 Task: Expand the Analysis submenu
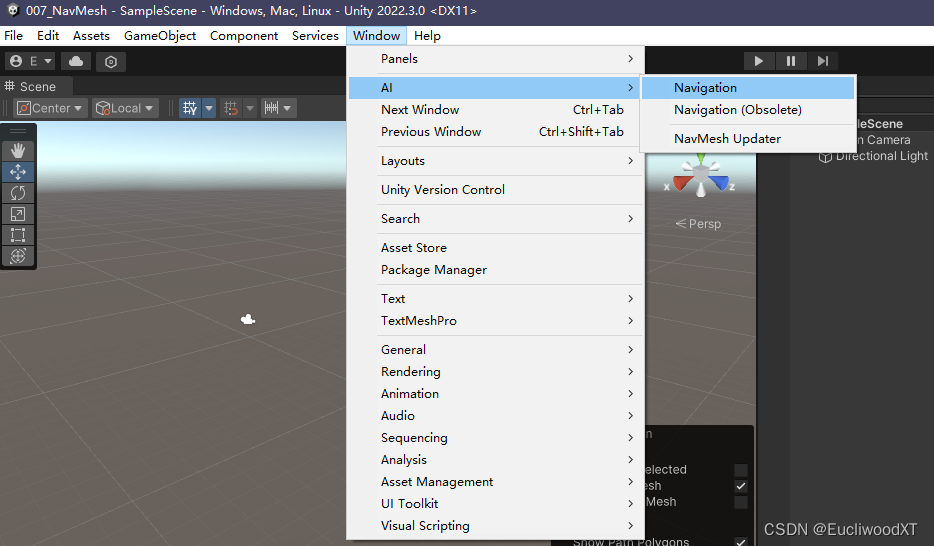[x=496, y=460]
